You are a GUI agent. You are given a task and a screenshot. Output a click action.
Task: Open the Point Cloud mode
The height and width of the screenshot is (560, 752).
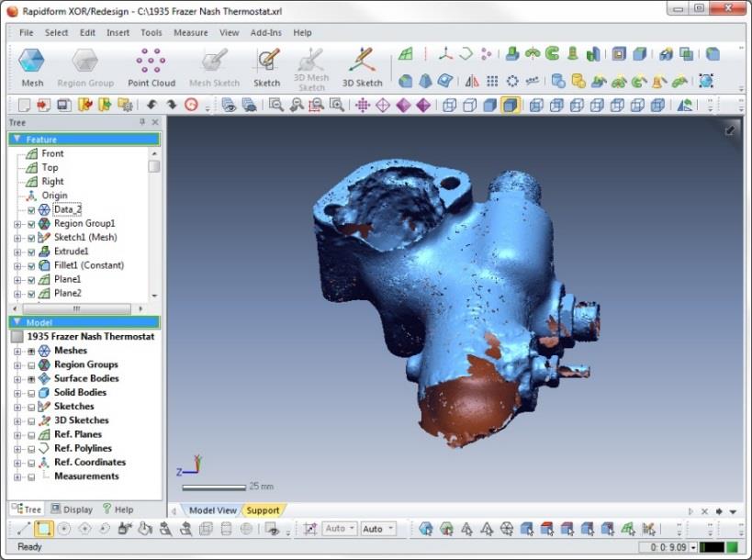pyautogui.click(x=152, y=68)
